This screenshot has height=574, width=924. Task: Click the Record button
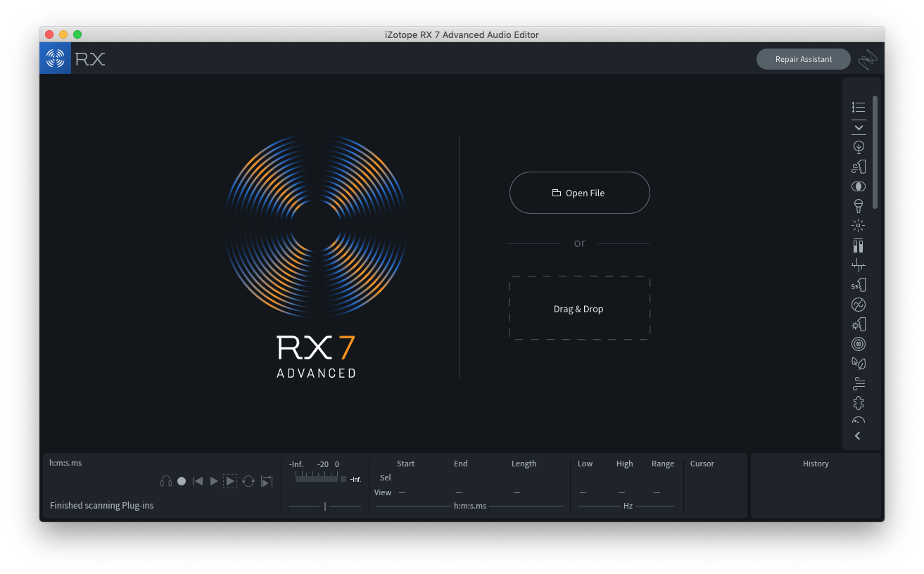[182, 481]
